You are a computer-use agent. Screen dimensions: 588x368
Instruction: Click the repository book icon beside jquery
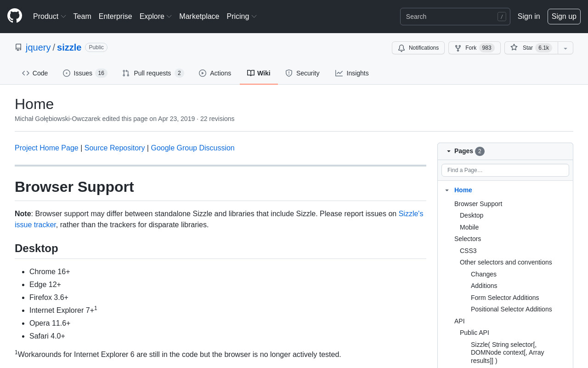[18, 47]
